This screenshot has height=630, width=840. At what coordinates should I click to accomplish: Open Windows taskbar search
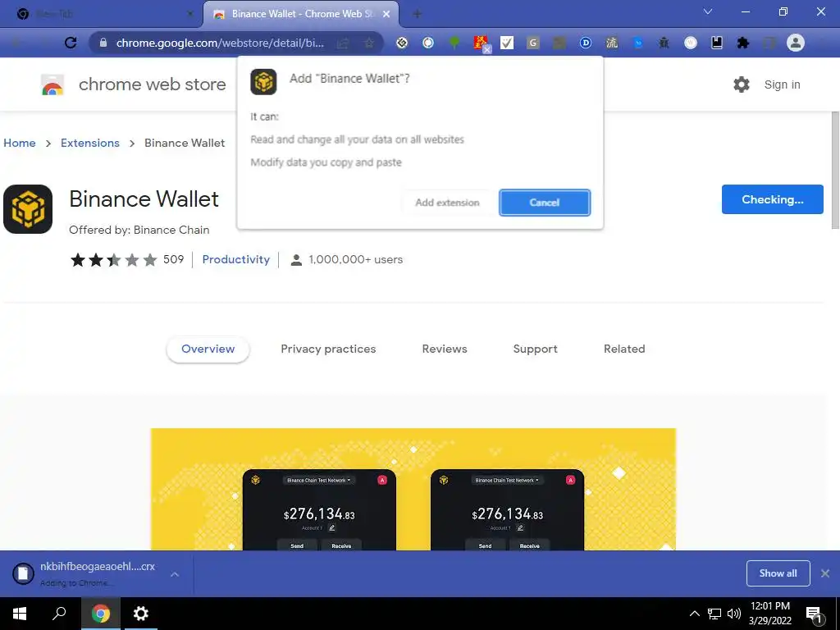pyautogui.click(x=59, y=614)
